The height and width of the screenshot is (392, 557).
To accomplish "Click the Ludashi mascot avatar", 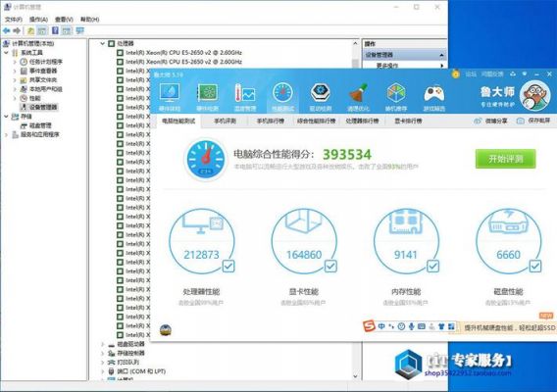I will pos(534,95).
